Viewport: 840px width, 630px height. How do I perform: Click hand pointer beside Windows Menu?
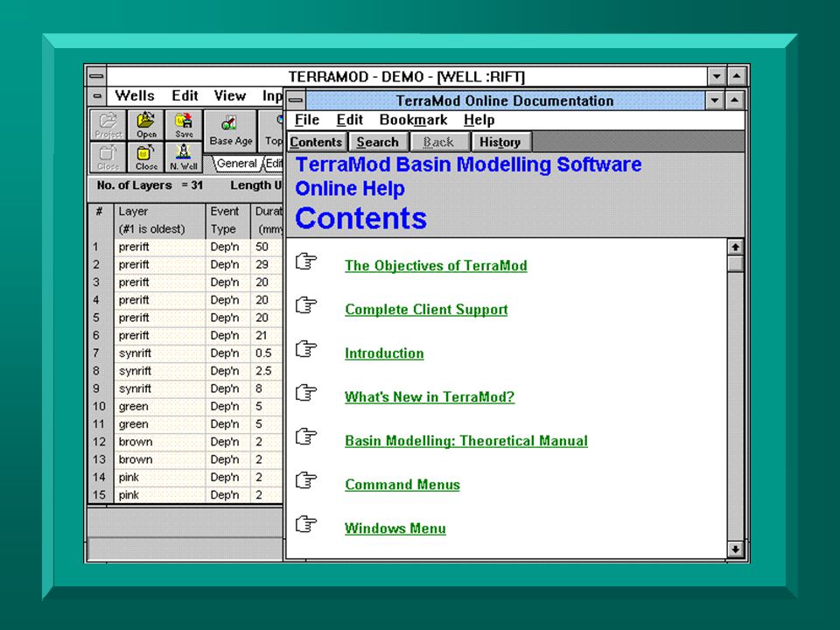(x=306, y=524)
